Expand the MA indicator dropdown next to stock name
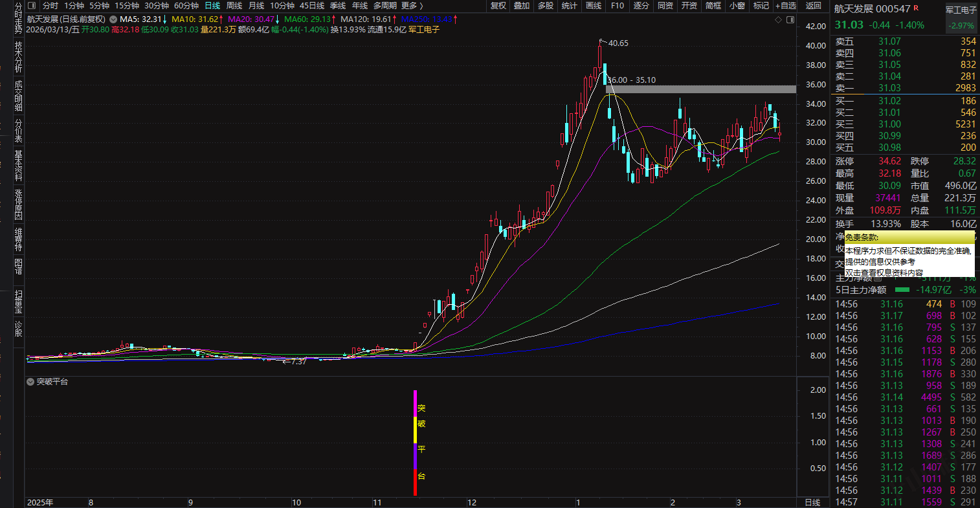980x508 pixels. [114, 19]
